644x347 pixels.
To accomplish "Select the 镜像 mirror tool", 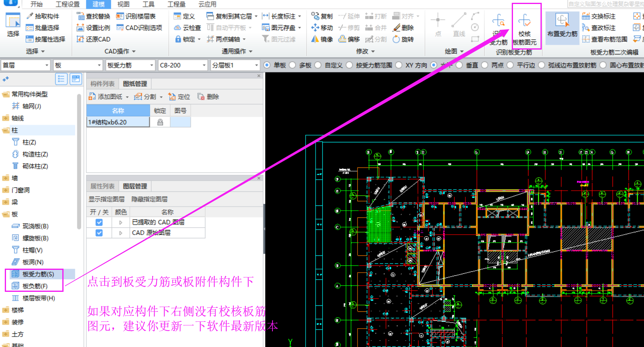I will pos(322,39).
